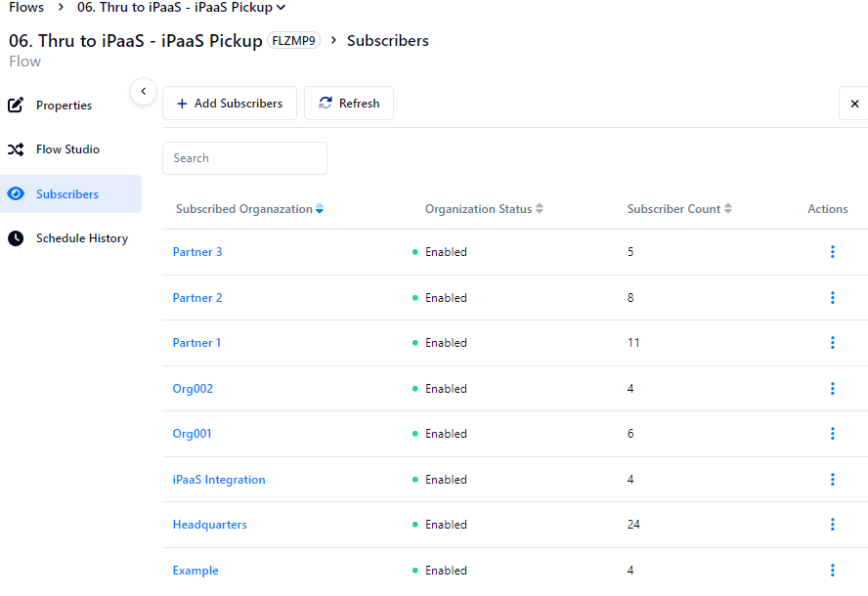Screen dimensions: 868x596
Task: Click the Properties edit icon in sidebar
Action: (16, 106)
